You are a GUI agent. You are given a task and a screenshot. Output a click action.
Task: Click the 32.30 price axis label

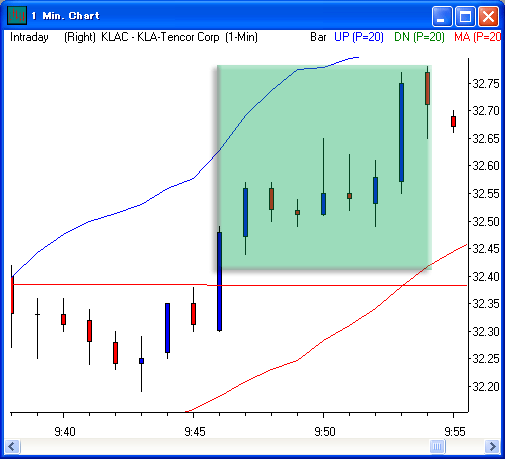click(486, 332)
